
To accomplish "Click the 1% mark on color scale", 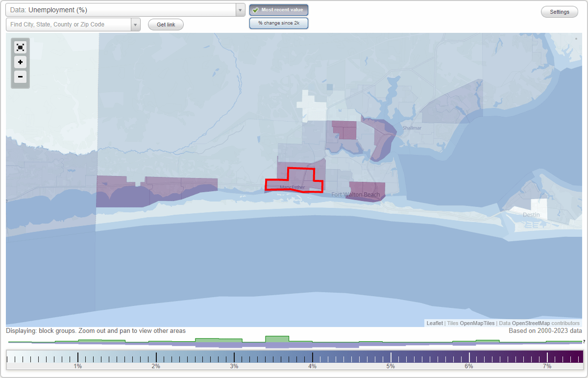I will point(77,366).
